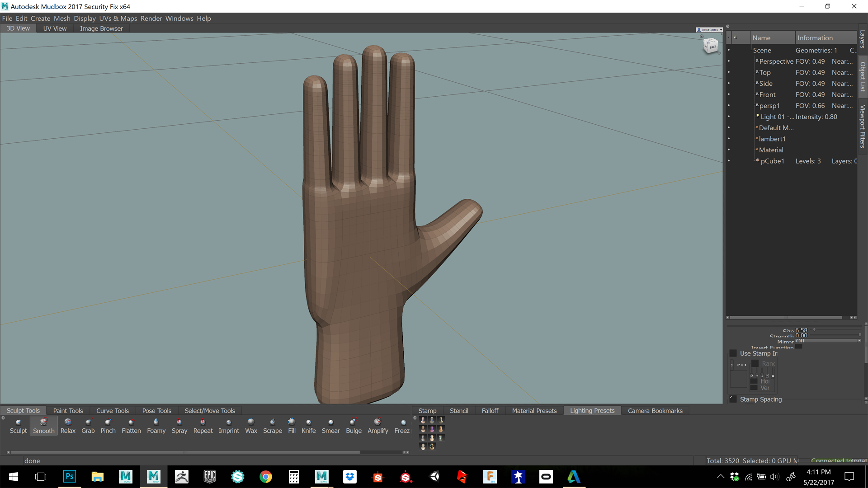Select the Sculpt tool
868x488 pixels.
point(19,425)
